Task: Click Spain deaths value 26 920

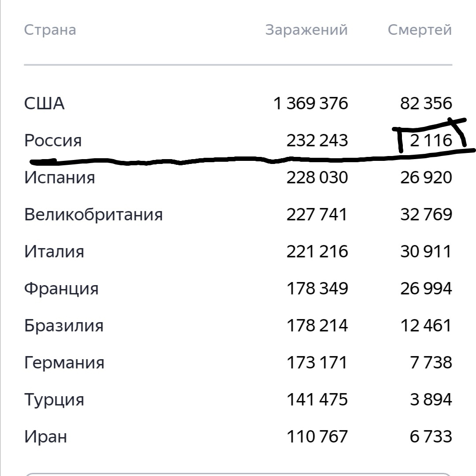Action: 426,177
